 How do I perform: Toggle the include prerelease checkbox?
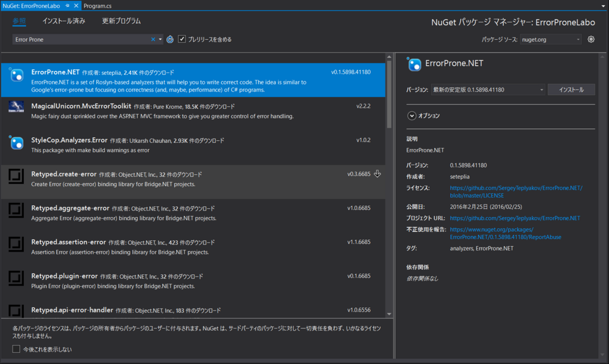pyautogui.click(x=182, y=39)
